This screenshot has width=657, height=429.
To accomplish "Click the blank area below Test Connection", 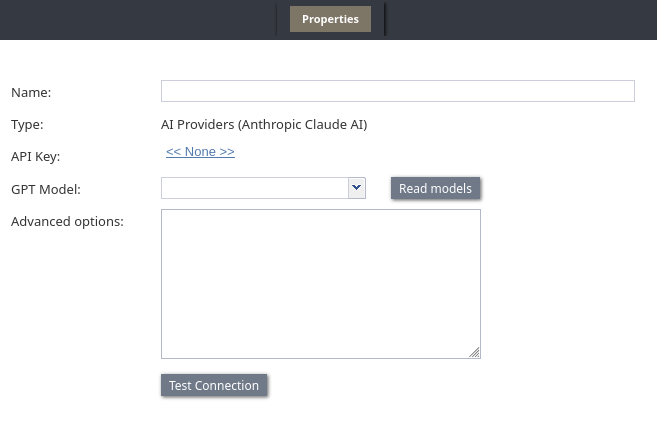I will pos(214,414).
